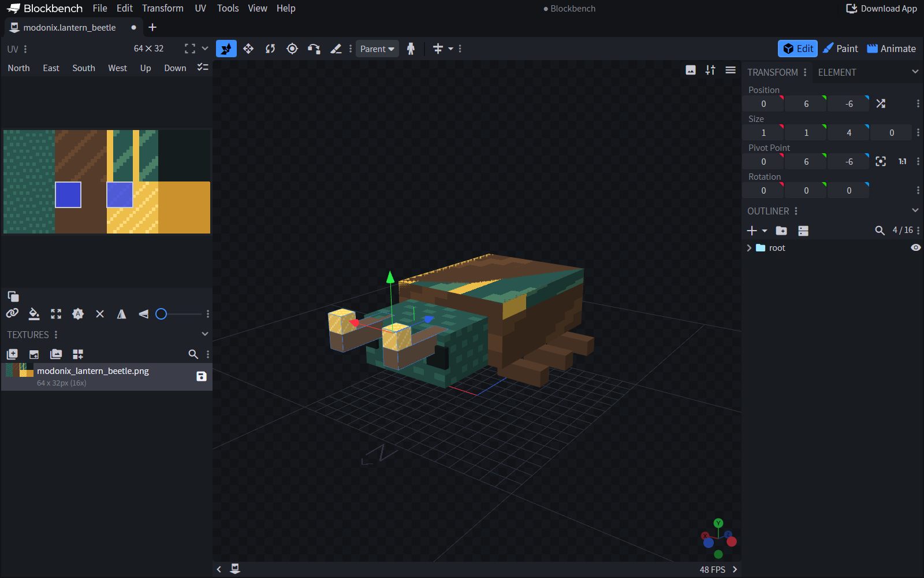Open the add element dropdown arrow
This screenshot has width=924, height=578.
point(765,231)
